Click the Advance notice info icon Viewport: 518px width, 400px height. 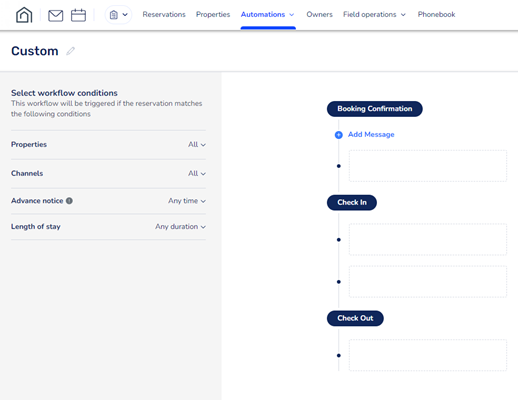69,201
